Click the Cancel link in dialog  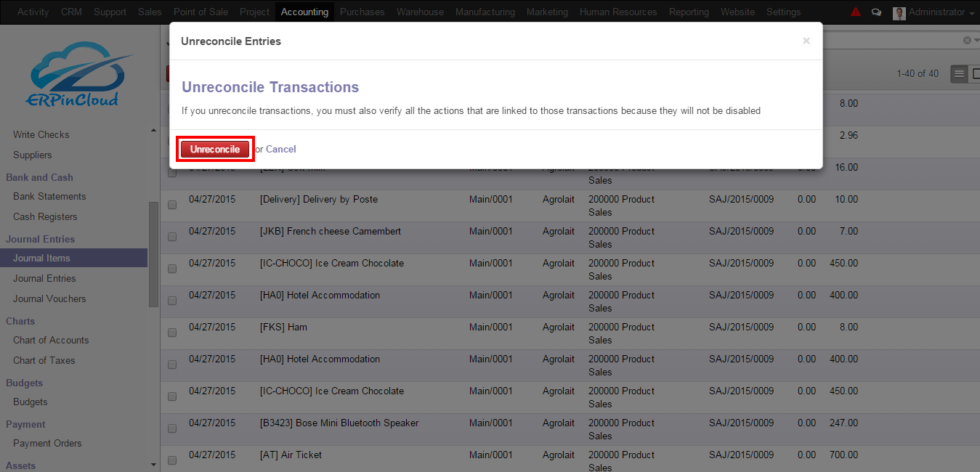point(281,149)
